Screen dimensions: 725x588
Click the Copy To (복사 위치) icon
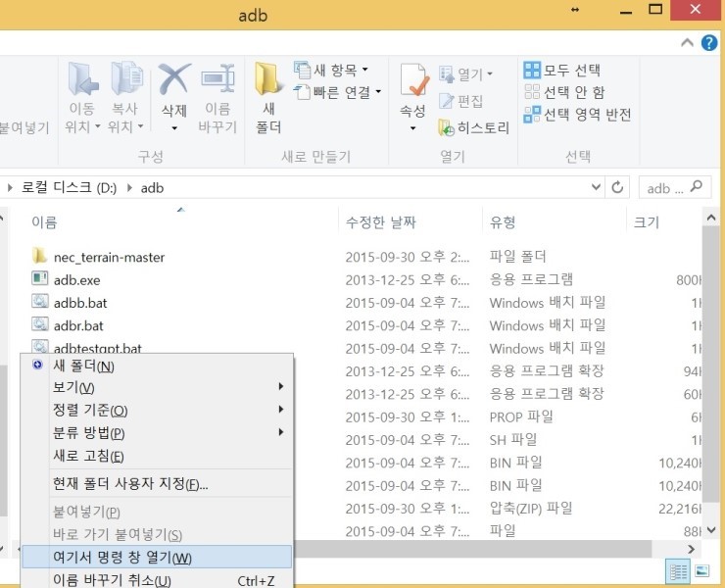[x=126, y=80]
